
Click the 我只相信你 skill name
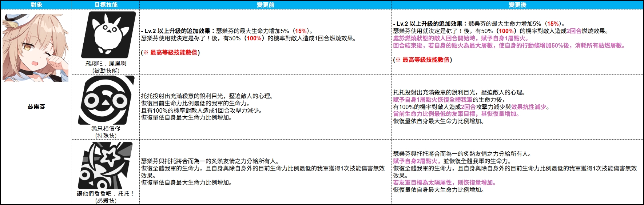[106, 128]
